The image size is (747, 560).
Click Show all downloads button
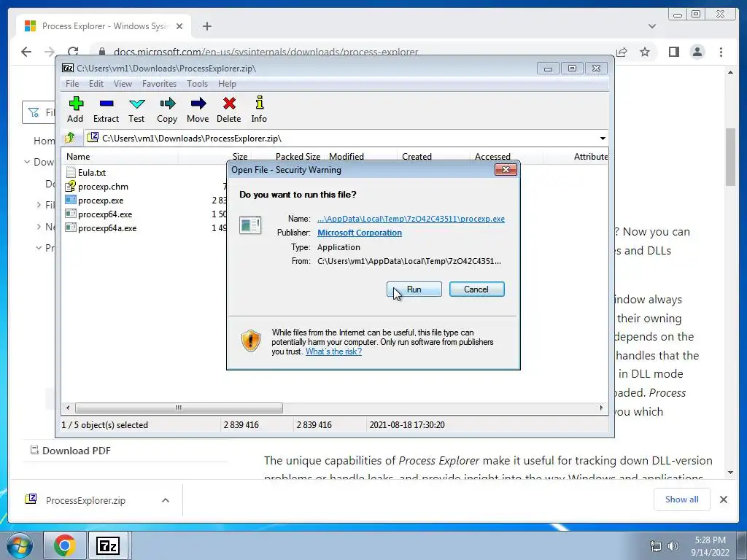[682, 499]
